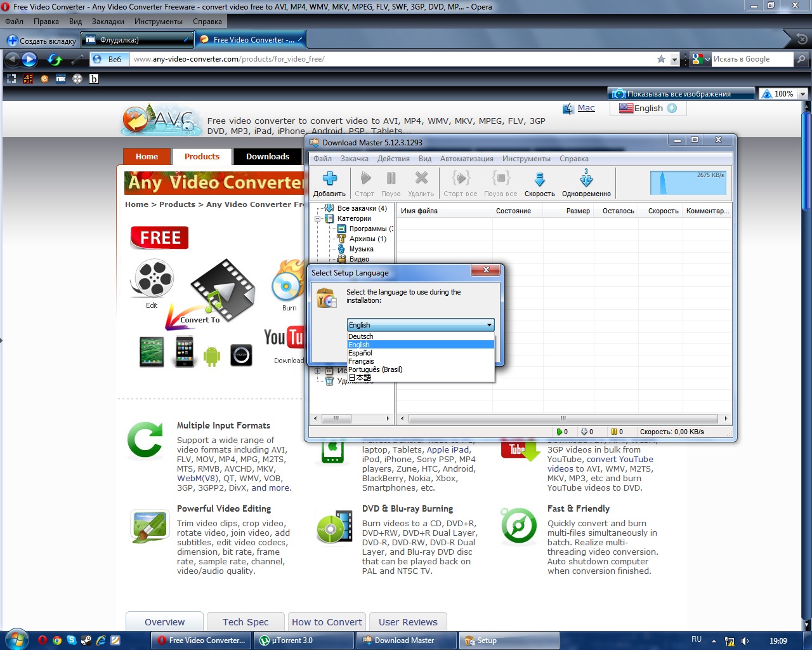Select Español in the language list
Viewport: 812px width, 650px height.
[421, 353]
